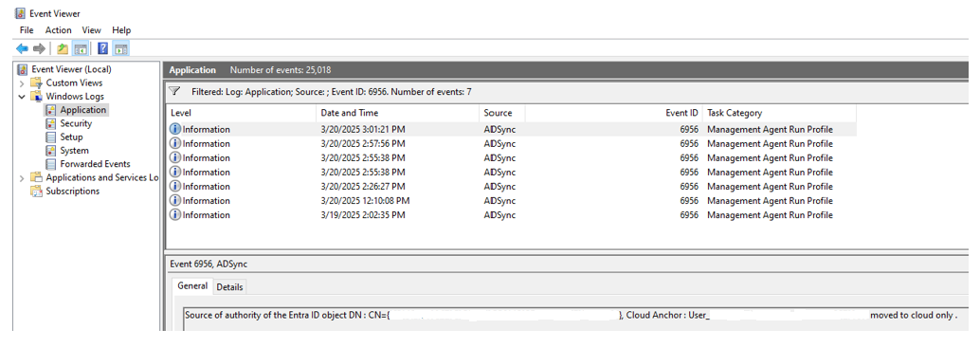Open the Action menu
980x347 pixels.
coord(58,30)
